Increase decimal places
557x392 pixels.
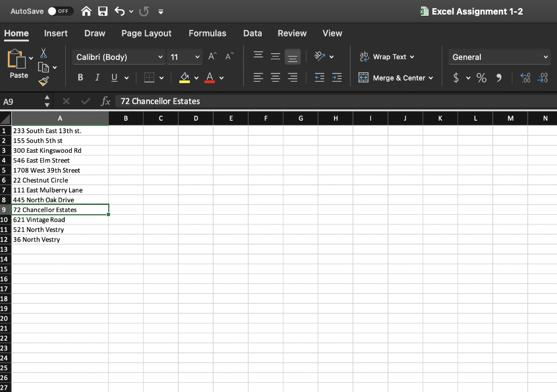click(x=525, y=78)
